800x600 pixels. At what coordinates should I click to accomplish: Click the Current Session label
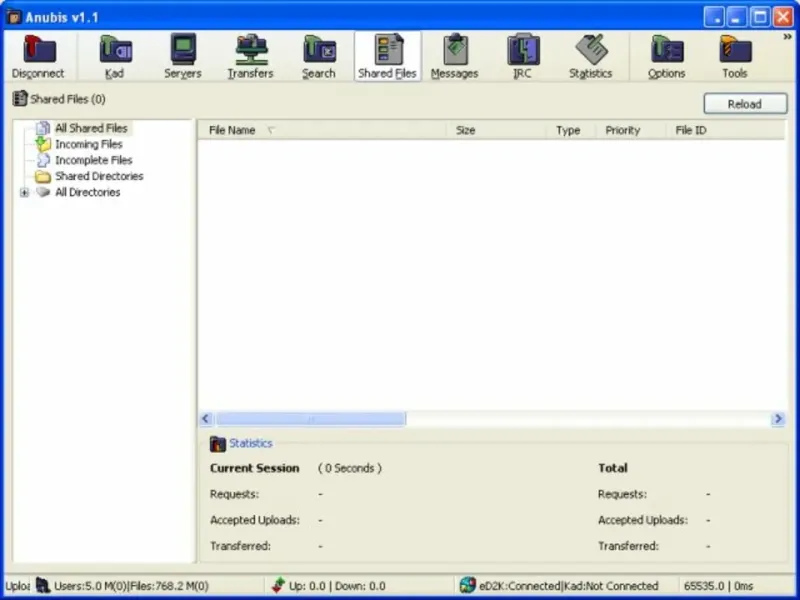point(255,468)
